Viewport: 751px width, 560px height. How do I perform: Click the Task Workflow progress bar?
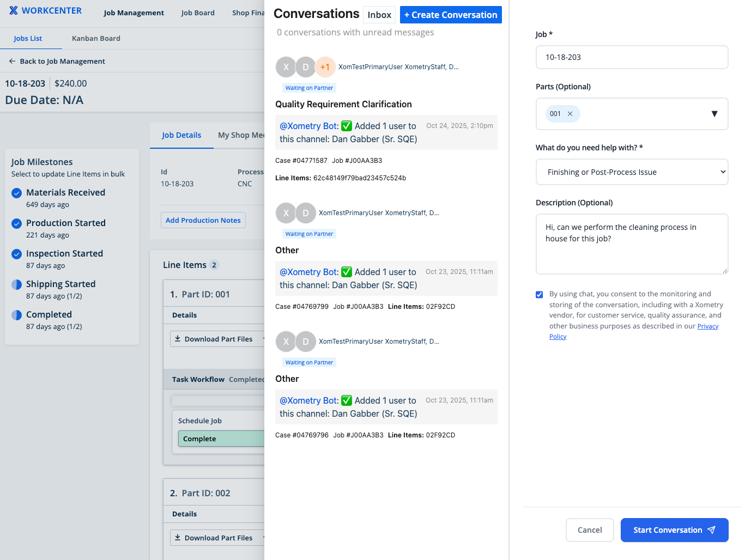click(x=218, y=401)
